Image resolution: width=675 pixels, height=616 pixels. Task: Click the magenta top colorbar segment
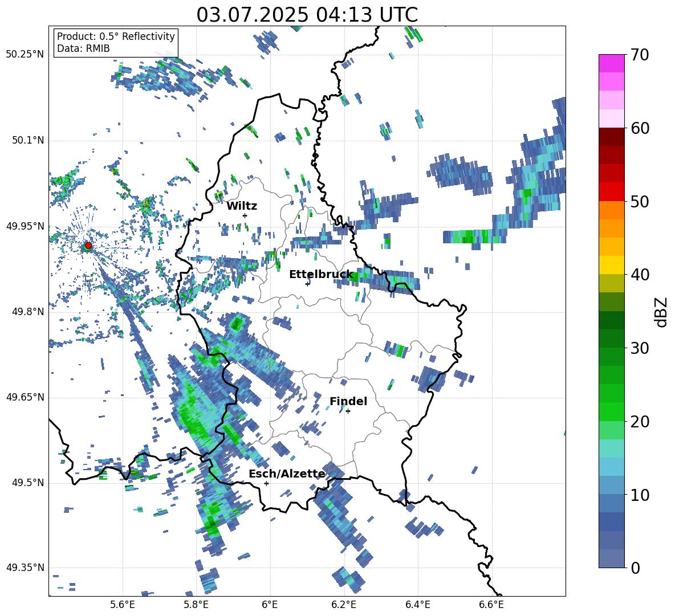click(611, 63)
